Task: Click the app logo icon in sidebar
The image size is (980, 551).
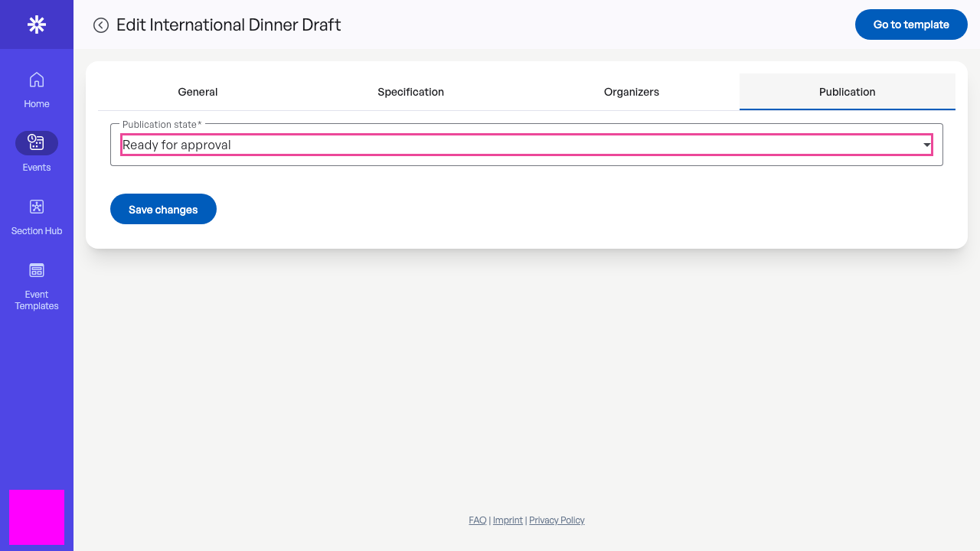Action: pos(37,24)
